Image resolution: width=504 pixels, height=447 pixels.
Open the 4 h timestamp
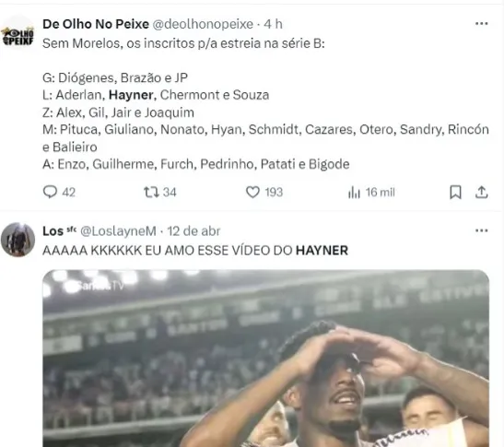(x=274, y=24)
